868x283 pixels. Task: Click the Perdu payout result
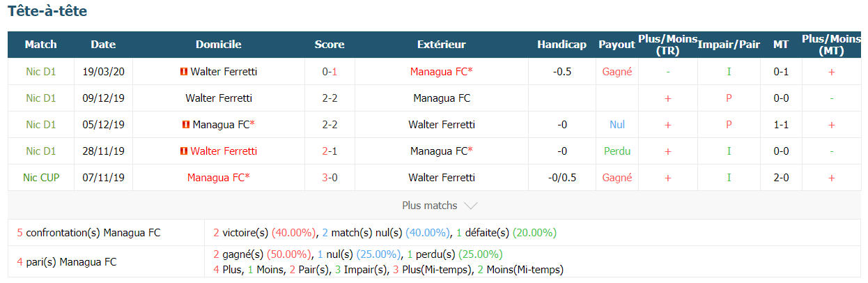(617, 151)
